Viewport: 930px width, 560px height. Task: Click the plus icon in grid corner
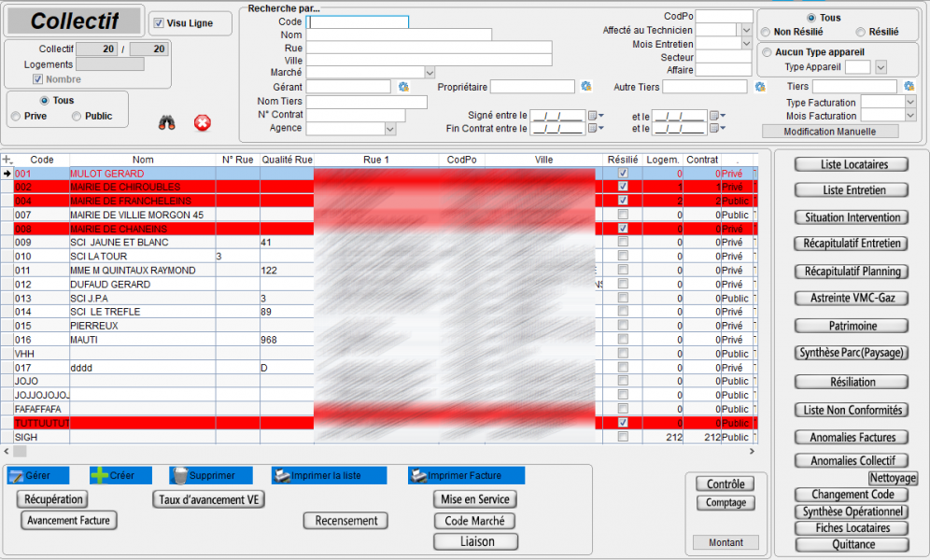coord(7,160)
